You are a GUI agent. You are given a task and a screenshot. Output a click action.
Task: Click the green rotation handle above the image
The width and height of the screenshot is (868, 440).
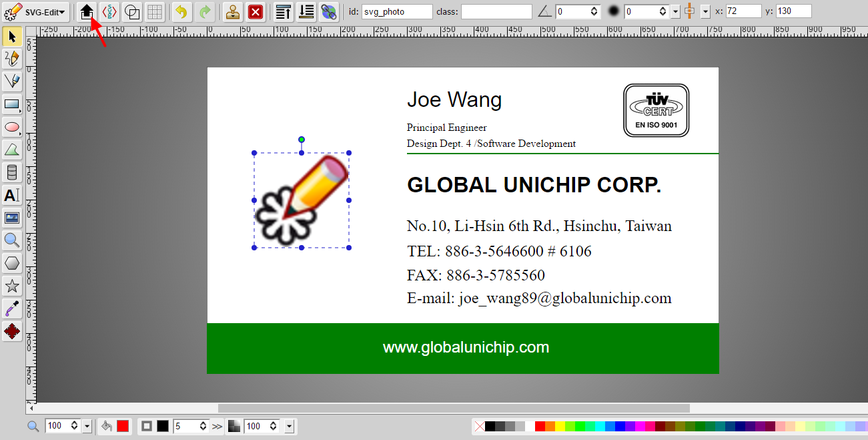302,140
